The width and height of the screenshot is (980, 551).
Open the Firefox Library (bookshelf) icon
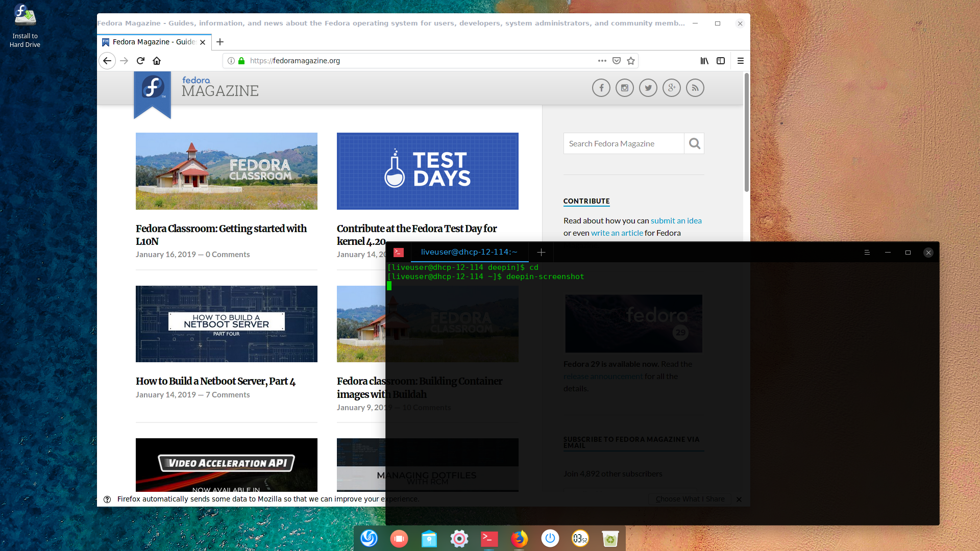(704, 61)
